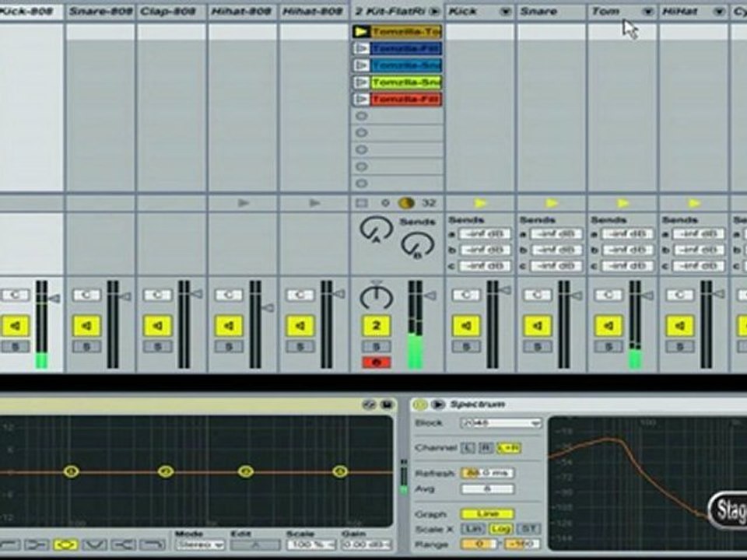Screen dimensions: 747x560
Task: Click the Spectrum Refresh time field
Action: (x=487, y=474)
